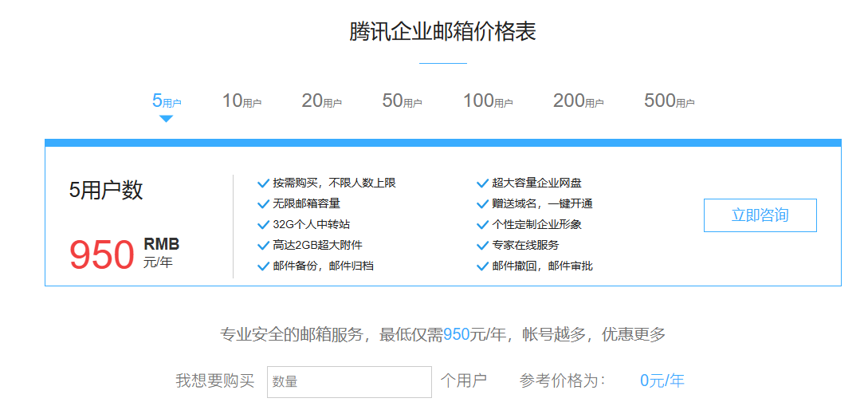Click the 立即咨询 button
This screenshot has height=418, width=868.
(x=760, y=215)
